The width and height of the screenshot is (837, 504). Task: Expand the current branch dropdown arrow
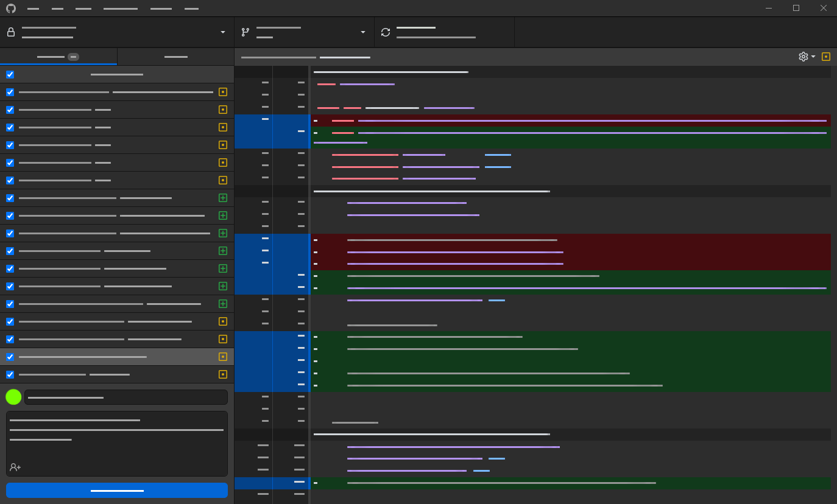point(363,32)
